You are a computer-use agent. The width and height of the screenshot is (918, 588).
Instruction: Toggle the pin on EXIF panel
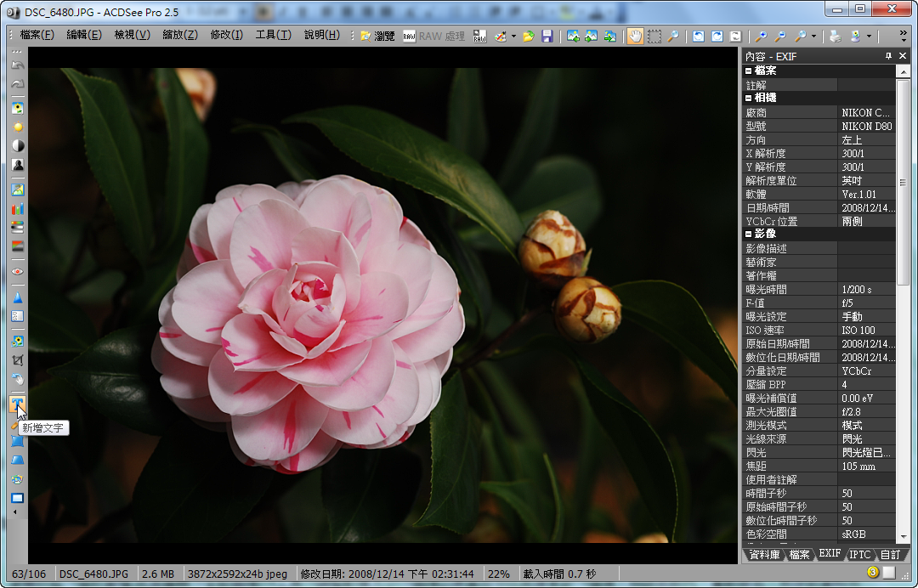pyautogui.click(x=888, y=56)
